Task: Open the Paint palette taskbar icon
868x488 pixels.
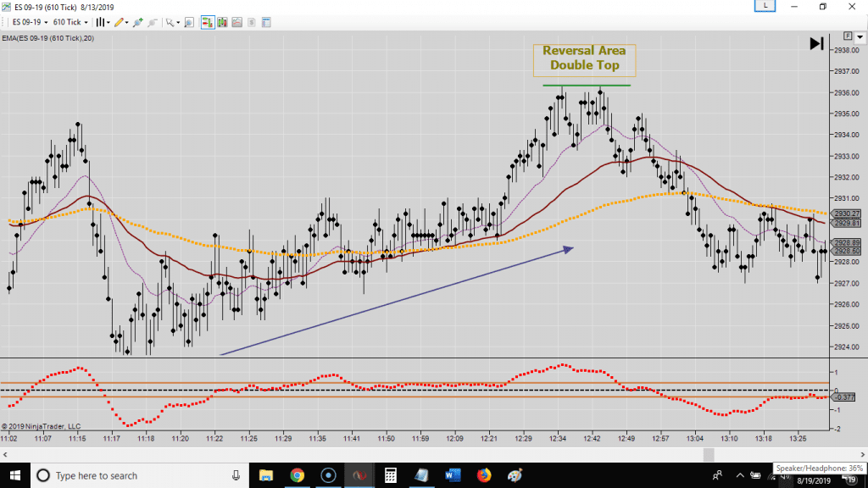Action: (x=515, y=475)
